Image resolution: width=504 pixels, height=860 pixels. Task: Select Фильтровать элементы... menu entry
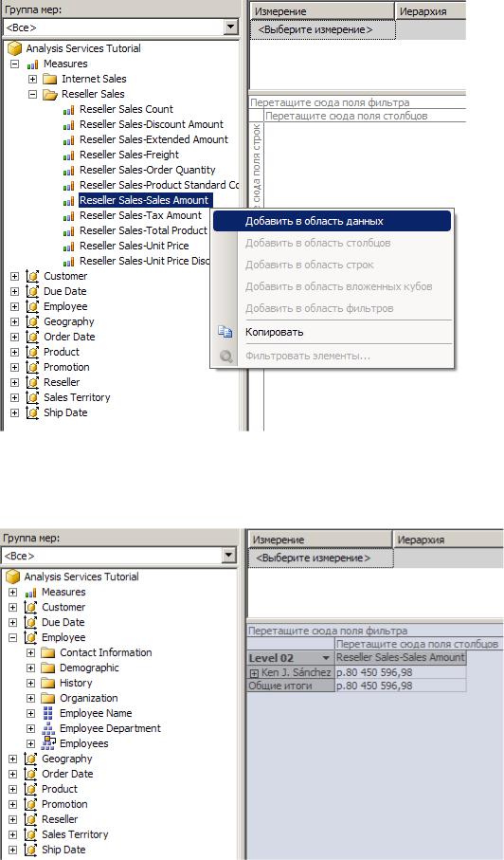click(x=332, y=356)
